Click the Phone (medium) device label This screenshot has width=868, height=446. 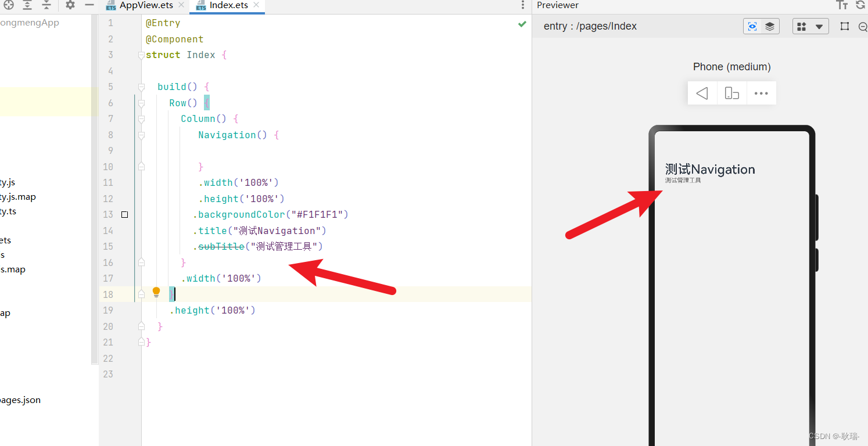click(732, 67)
